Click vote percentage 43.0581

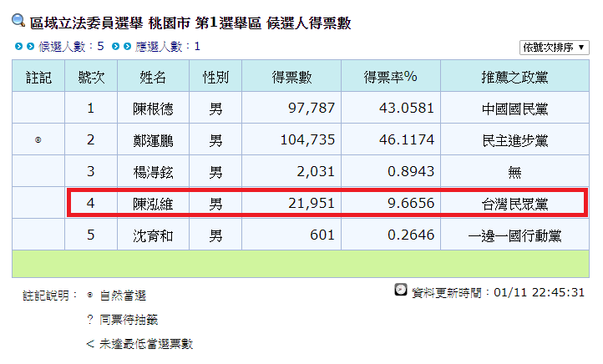[x=407, y=108]
